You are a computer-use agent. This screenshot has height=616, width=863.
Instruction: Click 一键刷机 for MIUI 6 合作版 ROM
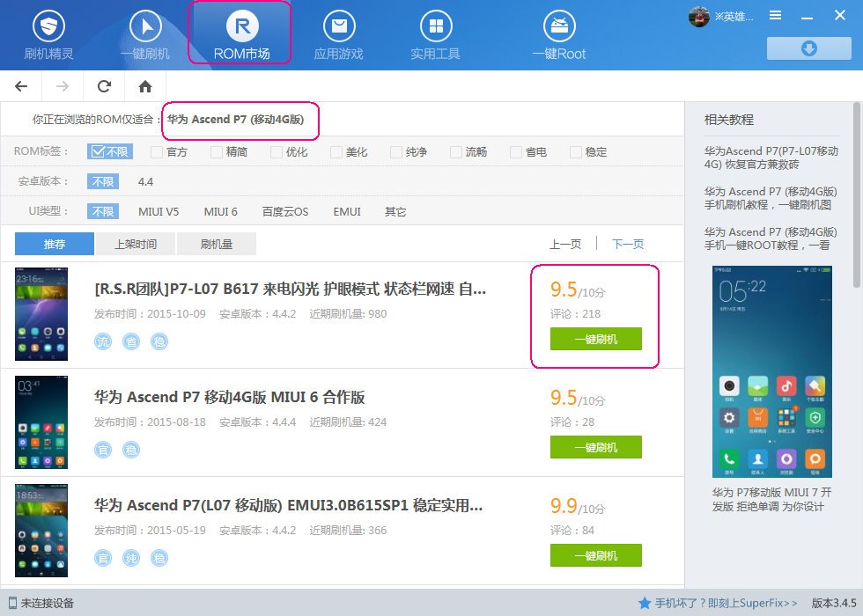click(x=595, y=447)
